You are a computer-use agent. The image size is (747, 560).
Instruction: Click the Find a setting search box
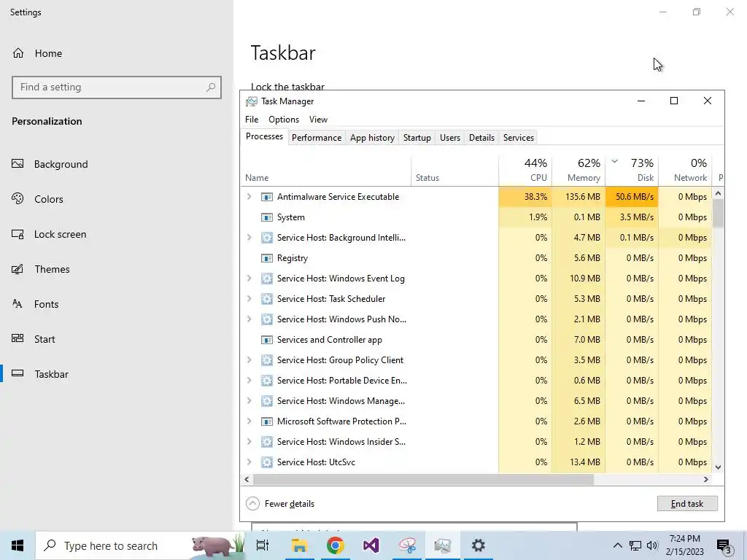point(117,87)
